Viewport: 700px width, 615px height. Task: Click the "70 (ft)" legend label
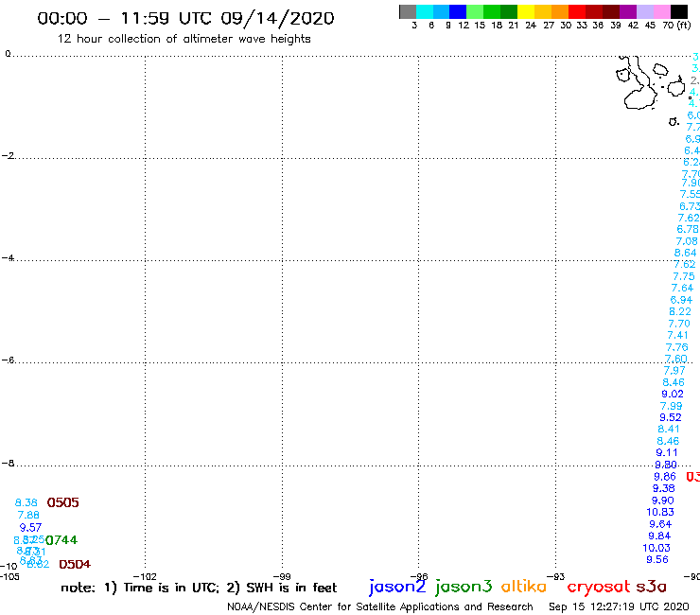click(676, 25)
